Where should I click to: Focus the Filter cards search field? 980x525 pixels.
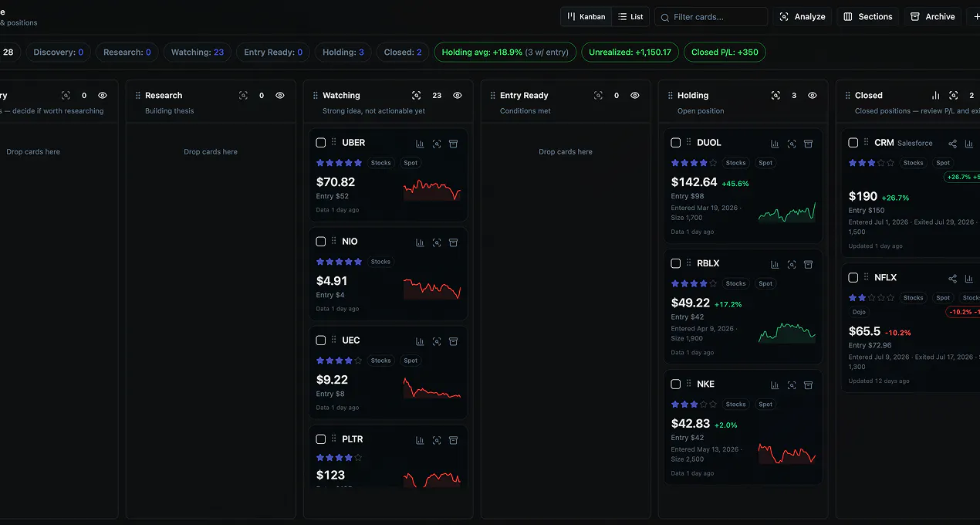click(x=711, y=16)
